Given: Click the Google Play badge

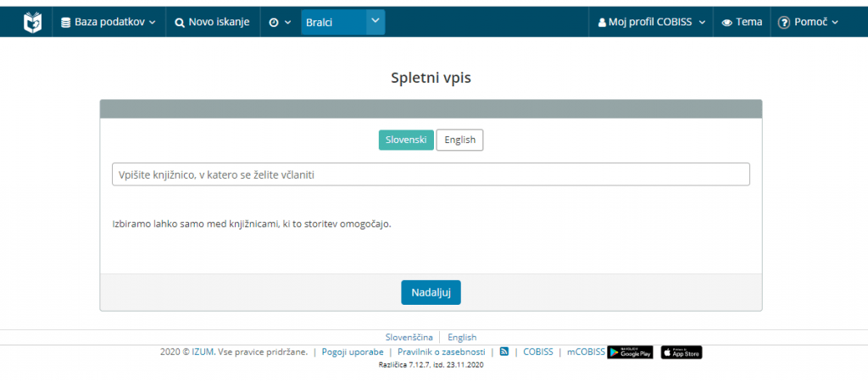Looking at the screenshot, I should pos(630,352).
